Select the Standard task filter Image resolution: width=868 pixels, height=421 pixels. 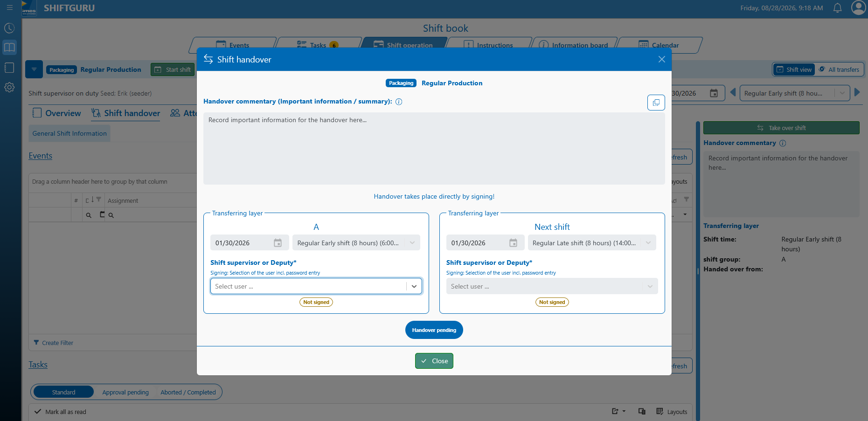(x=63, y=392)
